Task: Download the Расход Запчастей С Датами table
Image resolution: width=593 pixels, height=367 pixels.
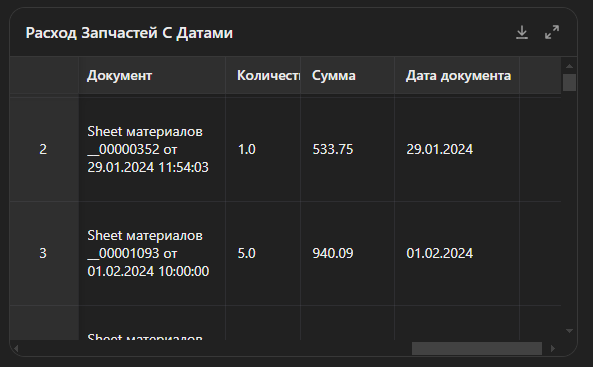Action: (522, 33)
